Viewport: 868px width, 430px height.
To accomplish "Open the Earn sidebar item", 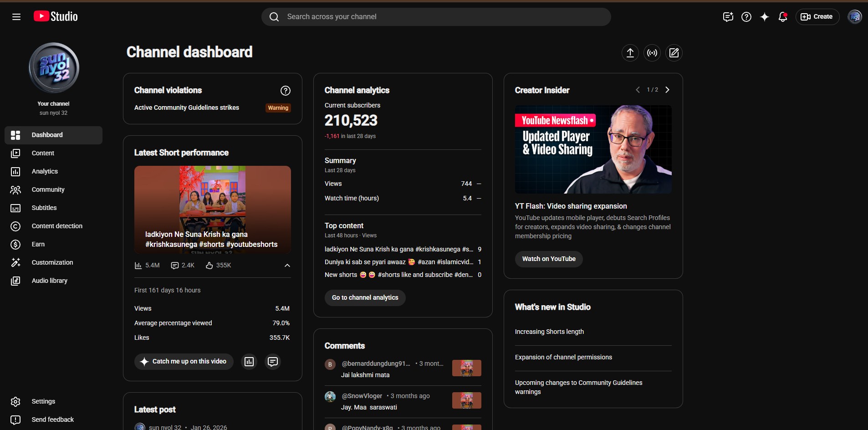I will 53,245.
